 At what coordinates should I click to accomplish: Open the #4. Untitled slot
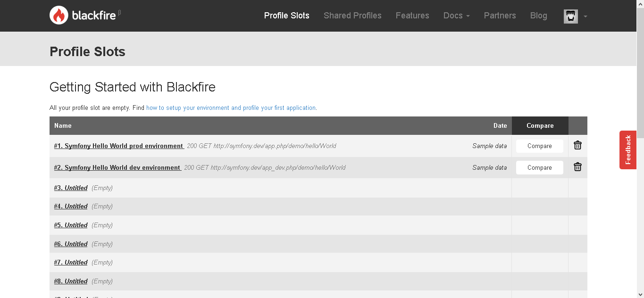coord(71,207)
